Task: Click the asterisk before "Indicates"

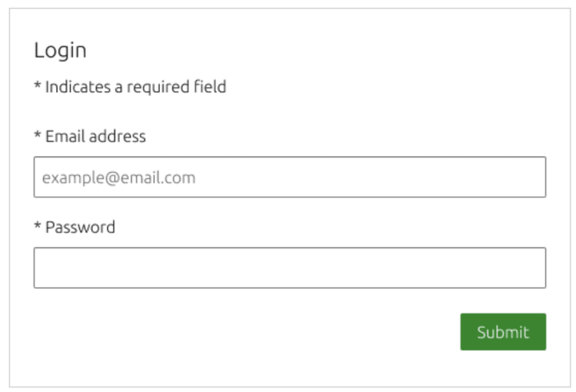Action: (38, 86)
